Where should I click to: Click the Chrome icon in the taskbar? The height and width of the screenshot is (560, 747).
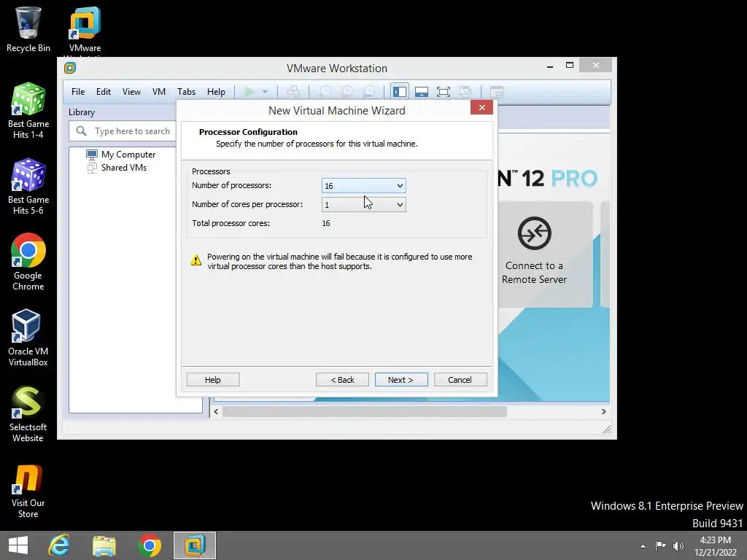point(150,545)
